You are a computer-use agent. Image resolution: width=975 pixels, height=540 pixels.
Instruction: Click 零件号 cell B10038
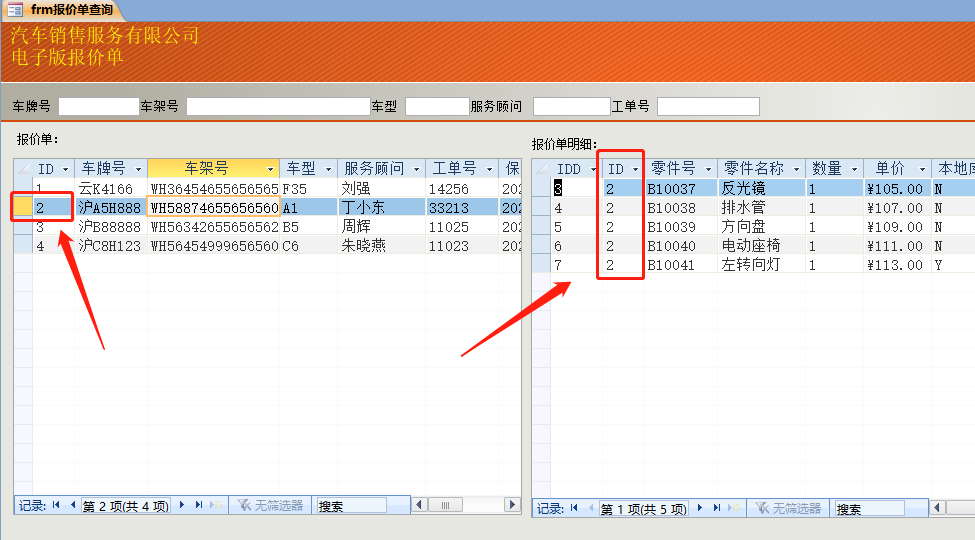click(681, 208)
